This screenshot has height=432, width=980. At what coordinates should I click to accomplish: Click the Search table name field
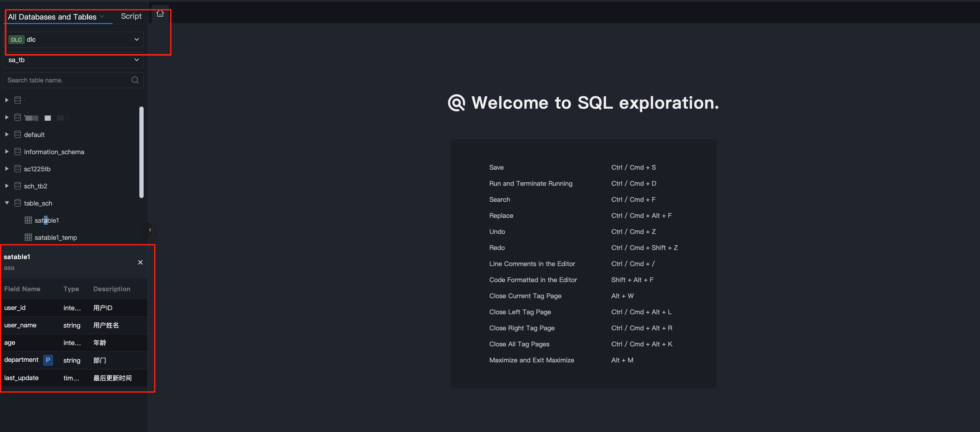[67, 80]
